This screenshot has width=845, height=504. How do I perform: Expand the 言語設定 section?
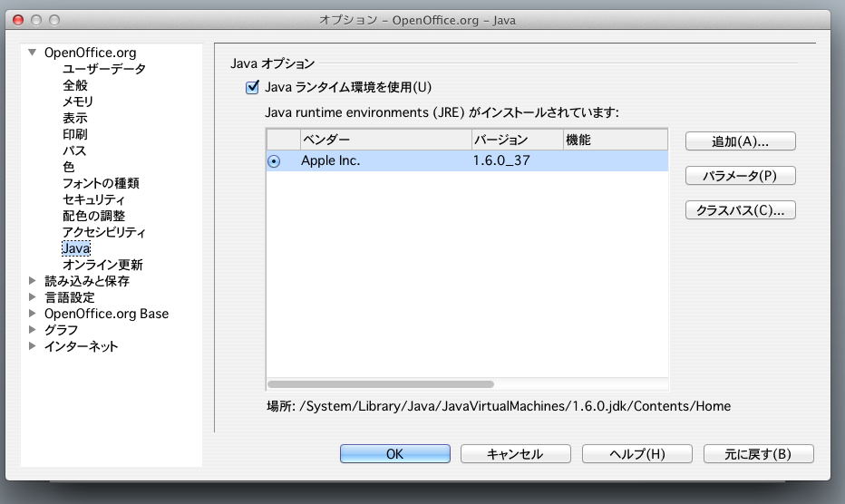pos(33,297)
